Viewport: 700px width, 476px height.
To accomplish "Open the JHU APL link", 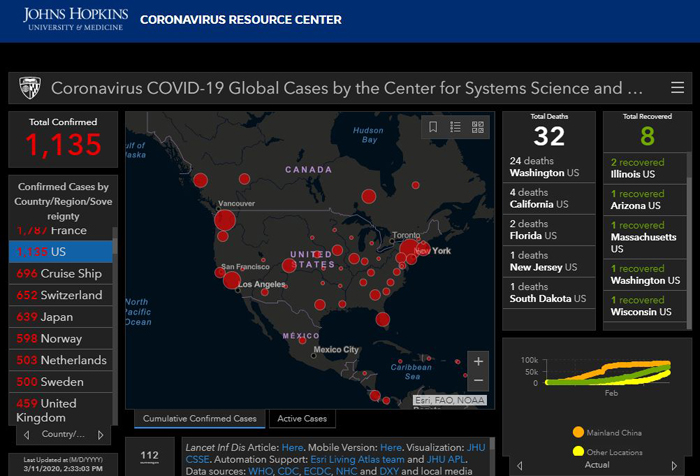I will tap(446, 459).
